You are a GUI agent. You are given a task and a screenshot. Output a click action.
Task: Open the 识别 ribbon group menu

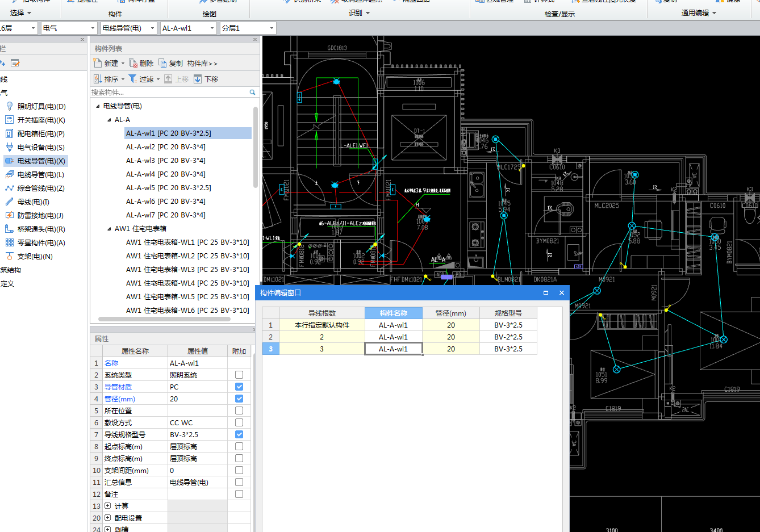point(359,13)
